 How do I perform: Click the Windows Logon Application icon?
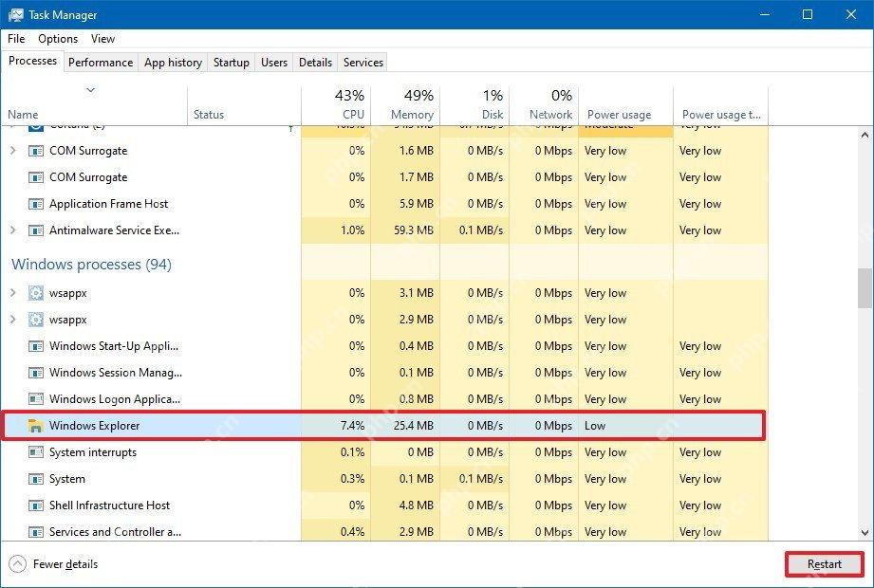36,399
